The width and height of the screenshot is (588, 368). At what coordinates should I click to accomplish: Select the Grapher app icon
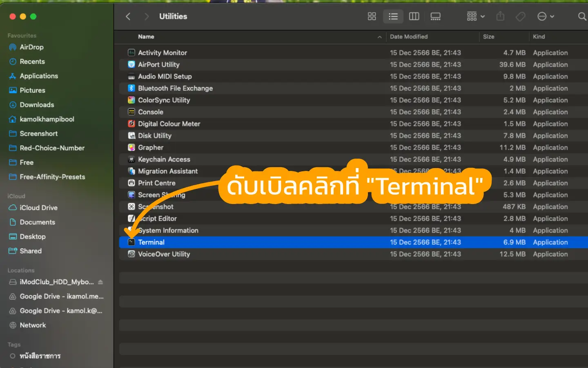(x=131, y=148)
